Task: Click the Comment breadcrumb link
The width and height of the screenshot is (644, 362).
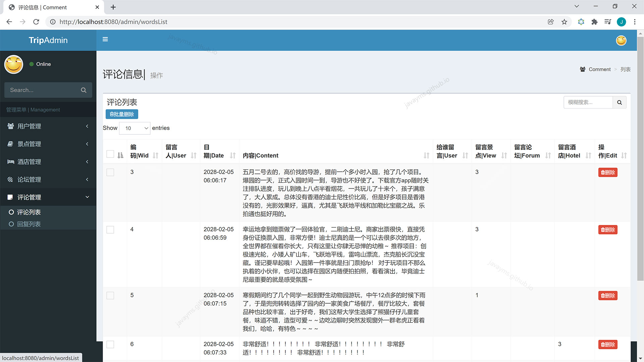Action: coord(599,69)
